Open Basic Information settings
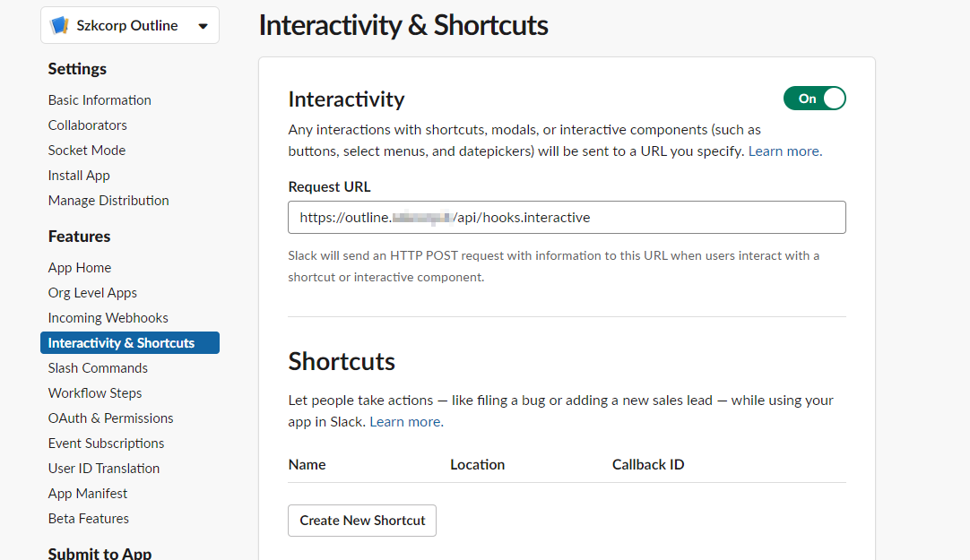The width and height of the screenshot is (970, 560). (100, 100)
